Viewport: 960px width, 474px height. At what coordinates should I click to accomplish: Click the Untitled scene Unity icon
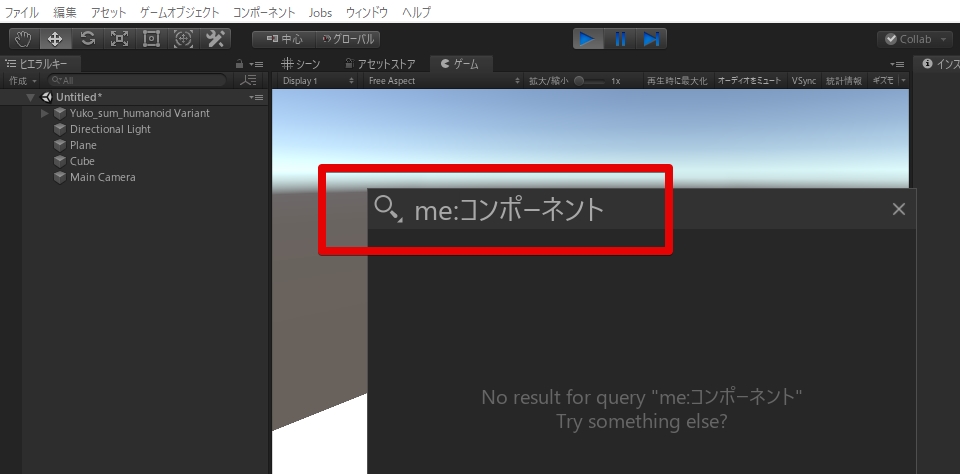tap(47, 97)
